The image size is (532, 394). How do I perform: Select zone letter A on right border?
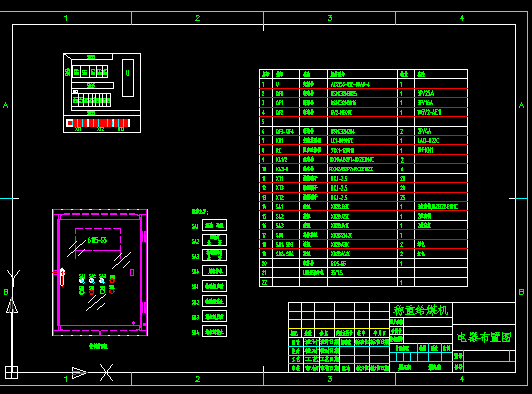521,105
